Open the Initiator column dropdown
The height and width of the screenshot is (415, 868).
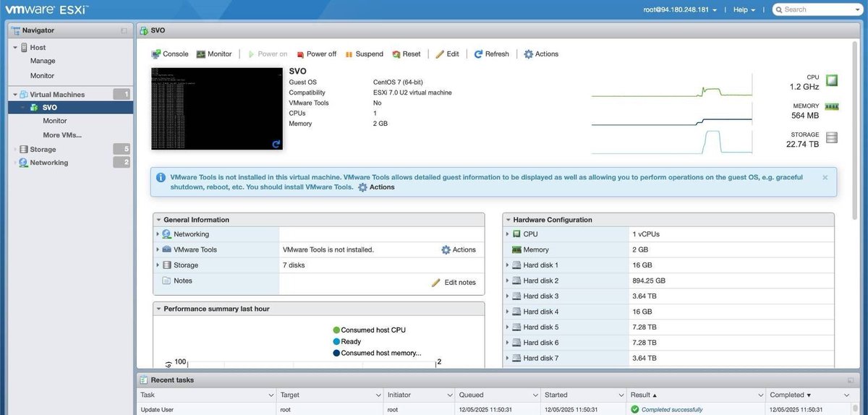point(448,395)
